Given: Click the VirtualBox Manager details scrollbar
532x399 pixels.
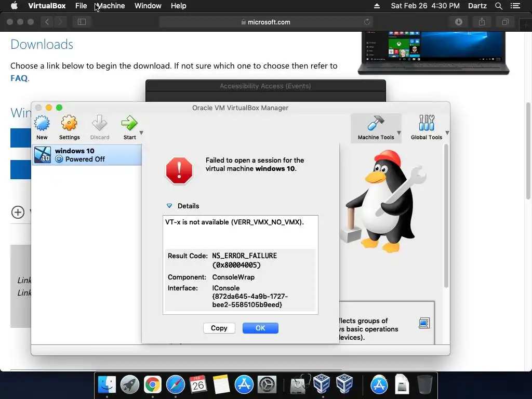Looking at the screenshot, I should pos(446,216).
